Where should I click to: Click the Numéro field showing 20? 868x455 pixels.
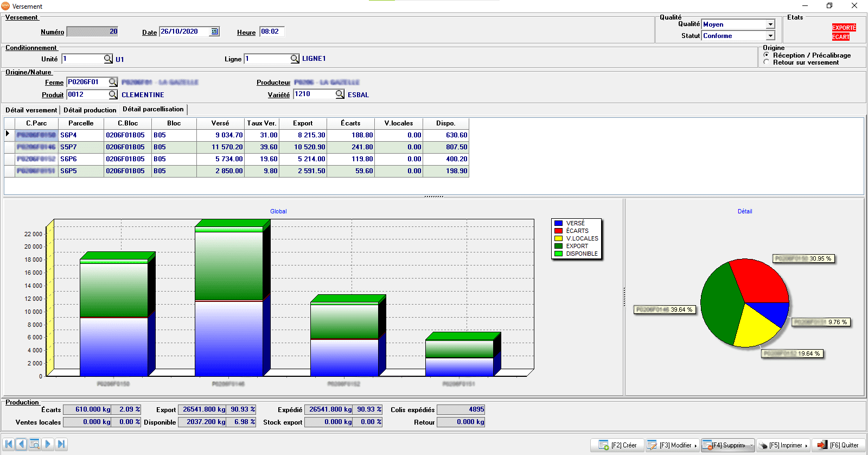(x=92, y=31)
